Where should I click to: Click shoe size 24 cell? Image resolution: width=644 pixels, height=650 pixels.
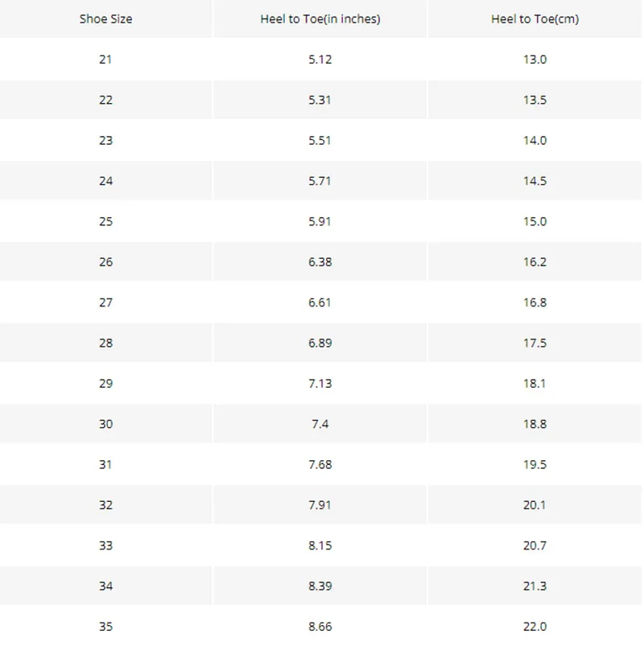click(x=105, y=181)
